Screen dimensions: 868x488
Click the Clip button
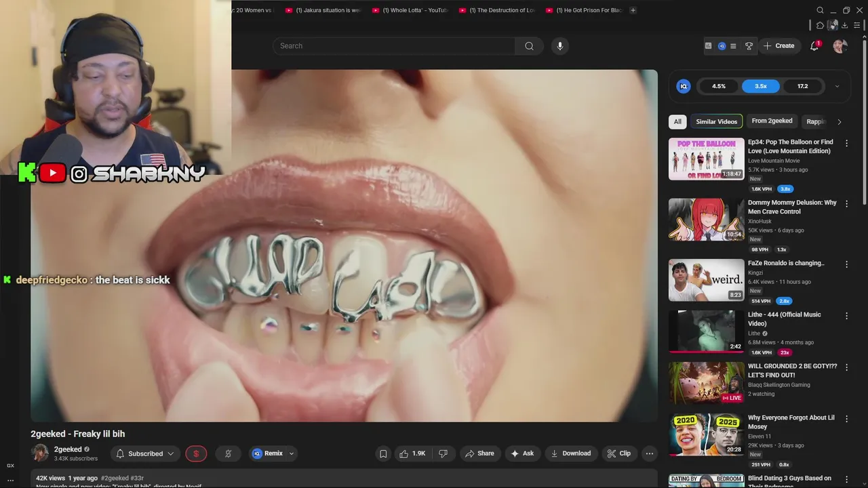click(618, 453)
